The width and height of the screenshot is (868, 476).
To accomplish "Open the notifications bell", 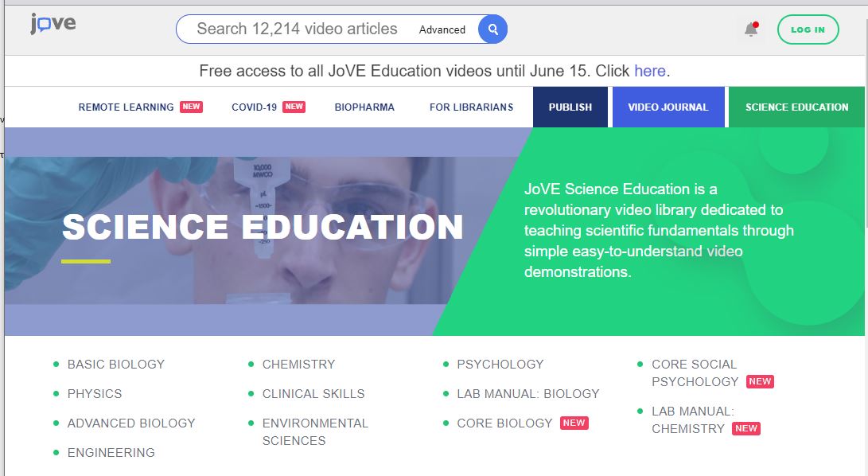I will pyautogui.click(x=750, y=29).
